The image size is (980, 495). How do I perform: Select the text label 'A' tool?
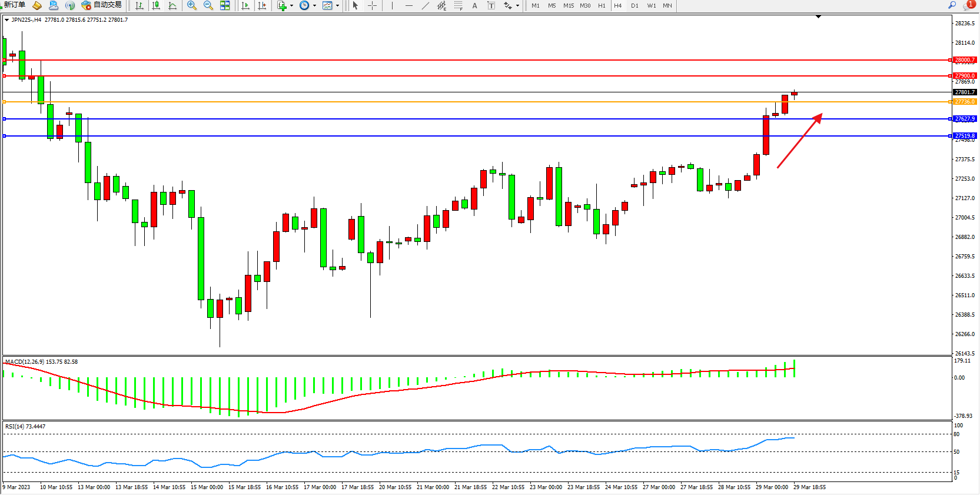pyautogui.click(x=474, y=5)
